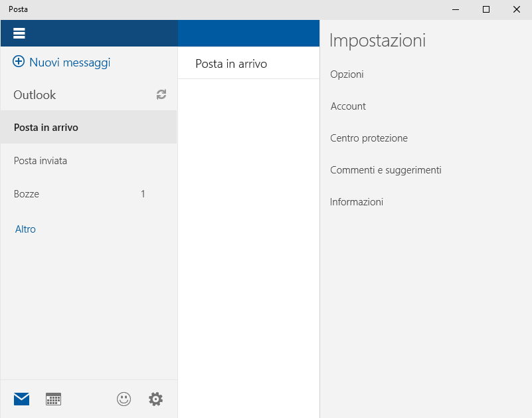532x418 pixels.
Task: Collapse the sidebar with the hamburger menu
Action: point(19,33)
